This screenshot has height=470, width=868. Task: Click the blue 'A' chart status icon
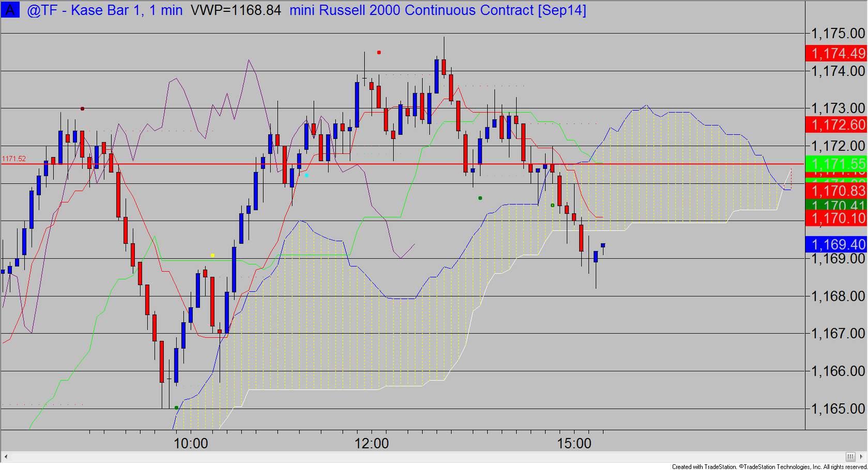coord(10,10)
